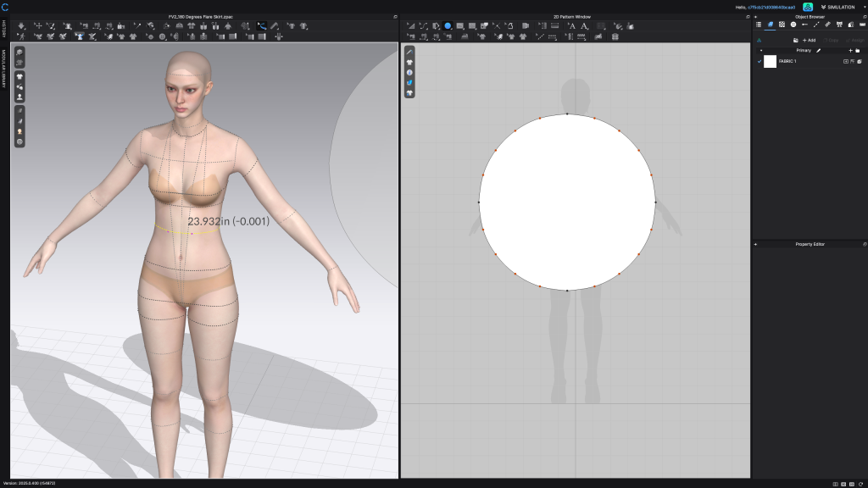This screenshot has height=488, width=868.
Task: Click the last icon in second 2D toolbar row
Action: pos(615,36)
